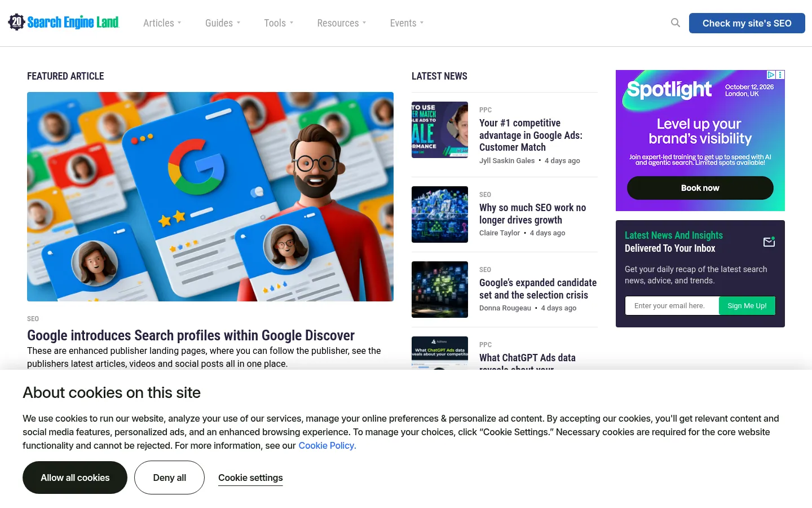Image resolution: width=812 pixels, height=508 pixels.
Task: Click SEO tag above SEO work article
Action: click(485, 195)
